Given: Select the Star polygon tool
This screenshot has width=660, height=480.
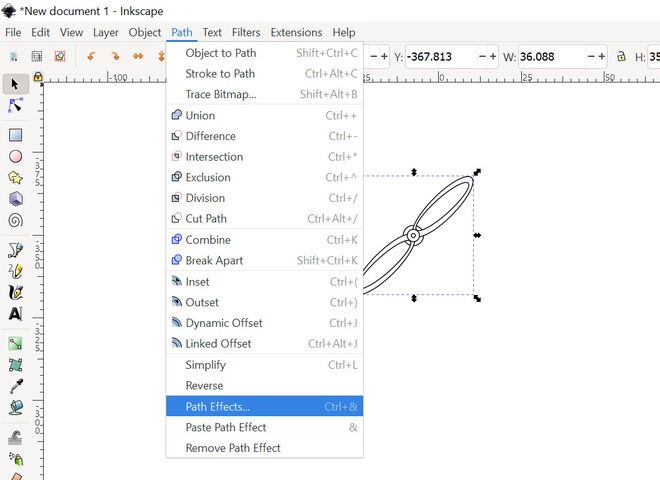Looking at the screenshot, I should [16, 178].
